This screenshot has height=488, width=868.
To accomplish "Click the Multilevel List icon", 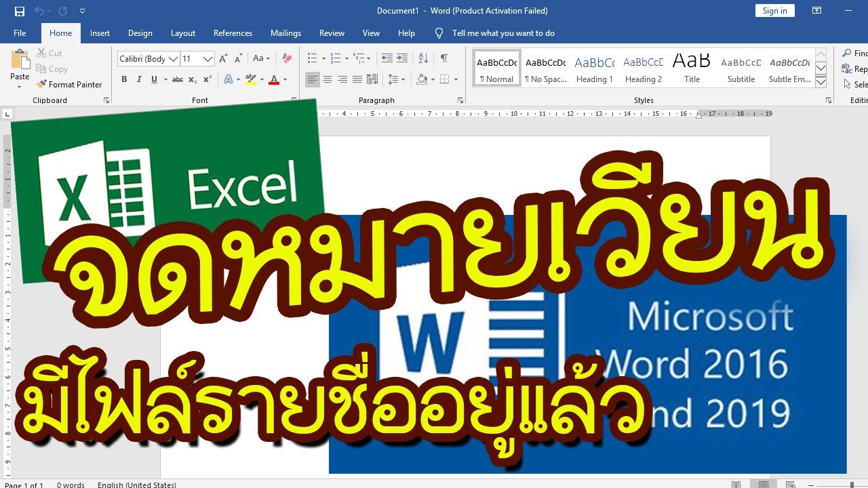I will [x=359, y=59].
